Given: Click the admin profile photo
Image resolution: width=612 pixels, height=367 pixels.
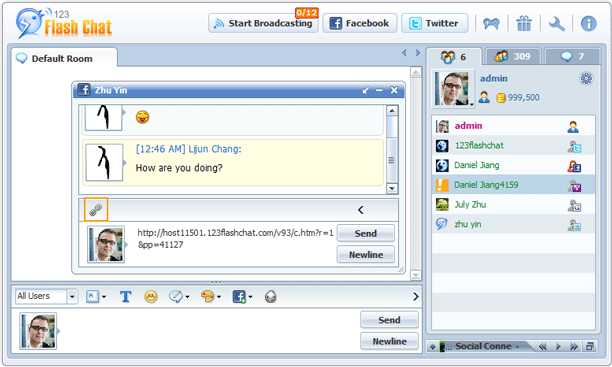Looking at the screenshot, I should point(452,88).
